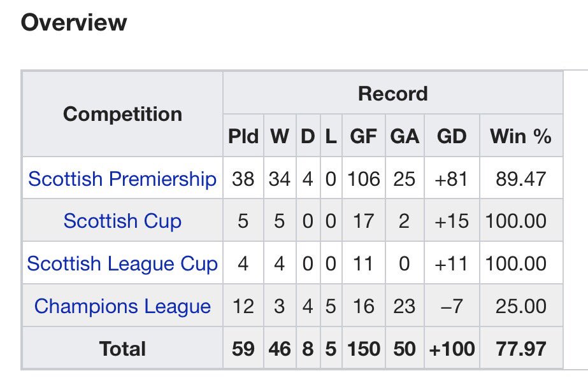
Task: Open the Scottish League Cup link
Action: pos(122,263)
